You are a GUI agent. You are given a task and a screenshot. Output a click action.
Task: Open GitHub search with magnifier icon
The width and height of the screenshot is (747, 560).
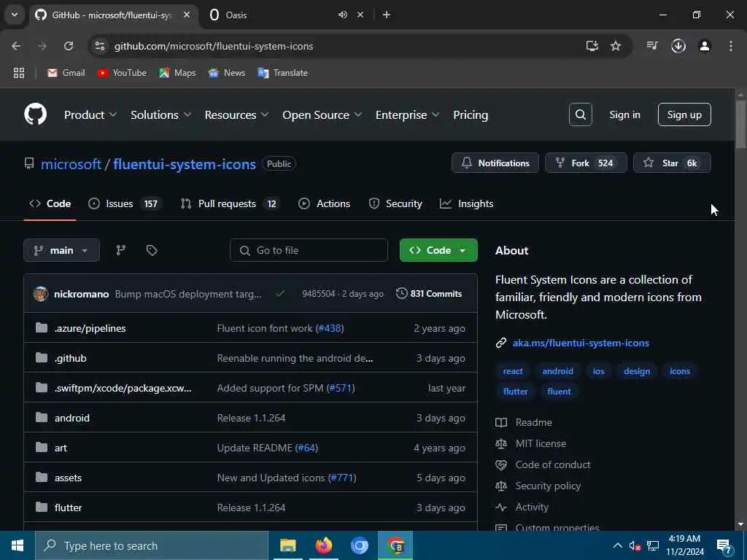coord(580,114)
